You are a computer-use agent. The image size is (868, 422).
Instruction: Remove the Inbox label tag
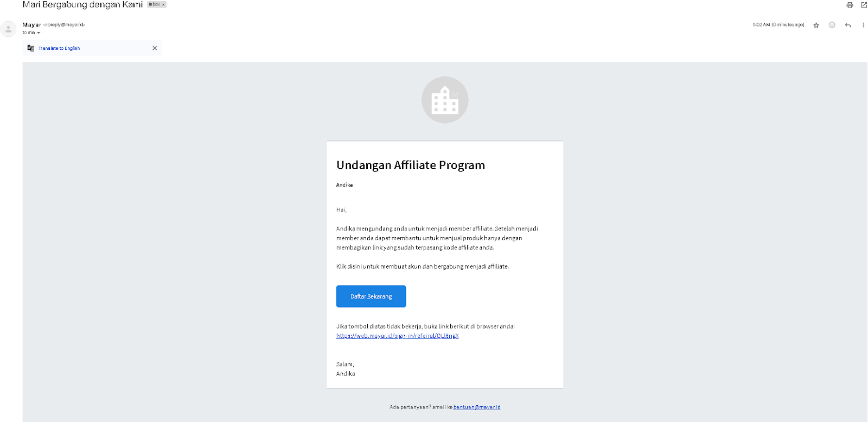pos(163,4)
